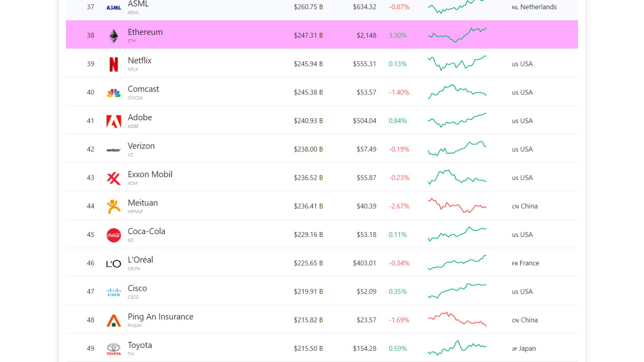Open the L'Oréal company link
Screen dimensions: 644x362
(x=140, y=260)
